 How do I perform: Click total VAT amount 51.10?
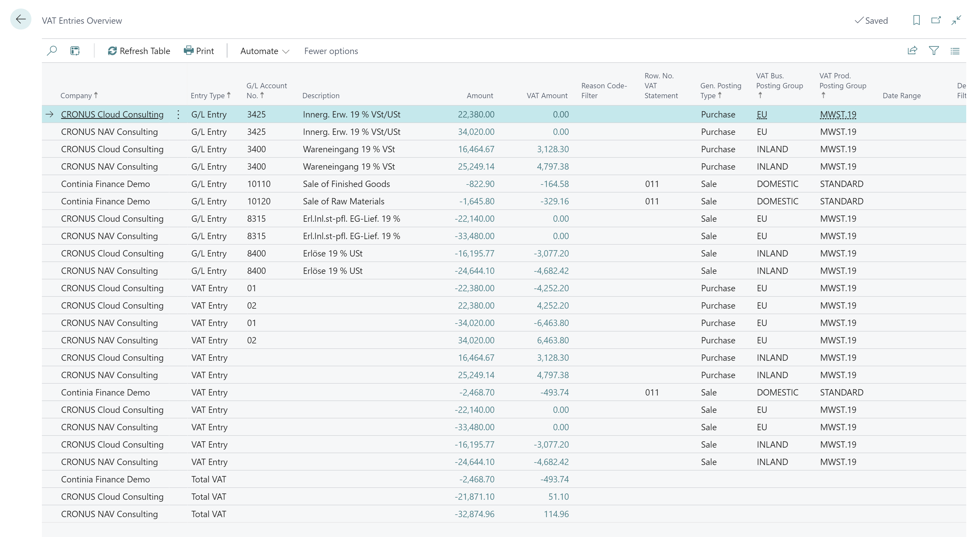point(558,497)
